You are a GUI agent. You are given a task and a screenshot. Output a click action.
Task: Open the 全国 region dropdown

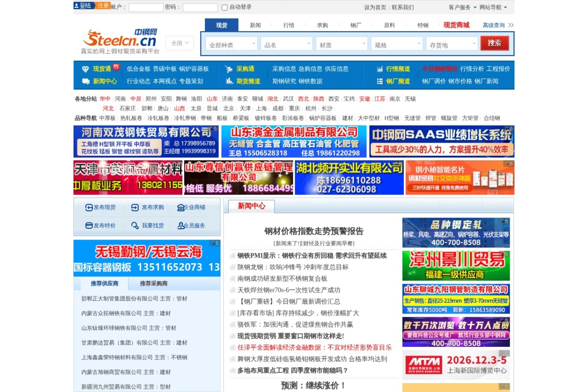tap(179, 43)
